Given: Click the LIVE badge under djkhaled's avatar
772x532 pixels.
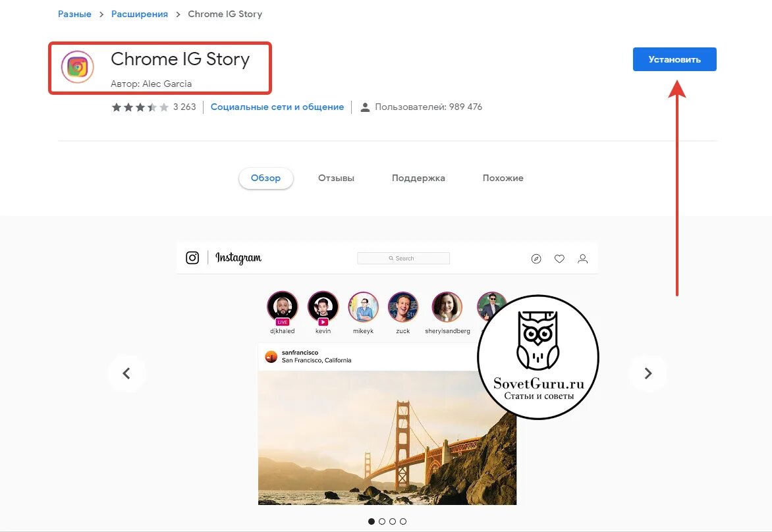Looking at the screenshot, I should (282, 323).
